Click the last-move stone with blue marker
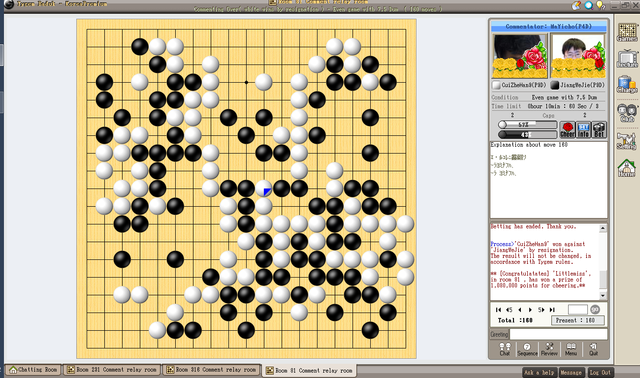This screenshot has width=640, height=378. tap(264, 188)
